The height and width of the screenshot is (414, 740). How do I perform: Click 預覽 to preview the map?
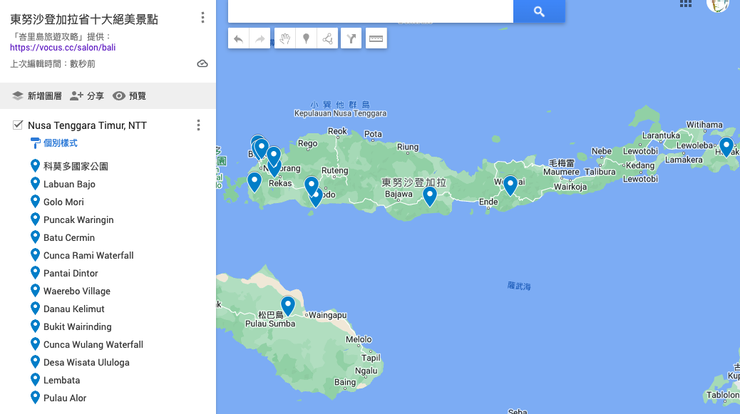[x=129, y=96]
